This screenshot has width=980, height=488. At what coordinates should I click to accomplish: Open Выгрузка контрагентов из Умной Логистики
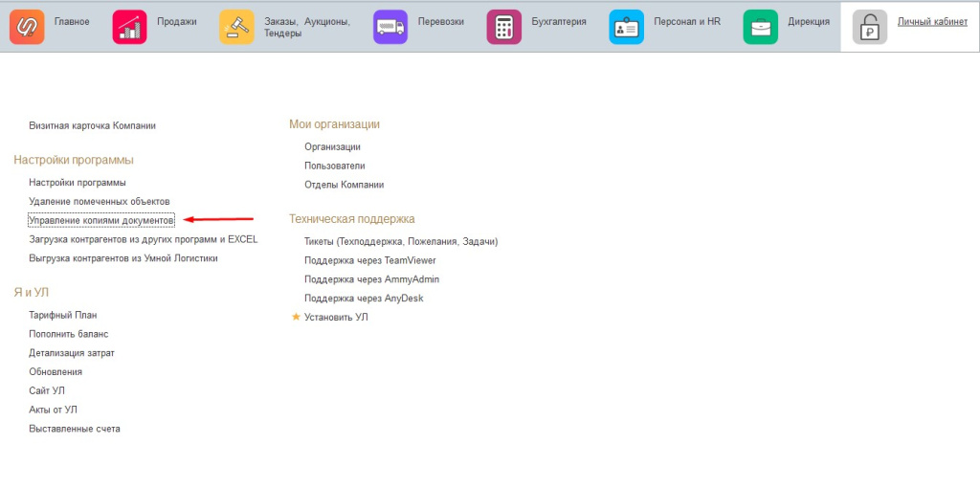pyautogui.click(x=123, y=258)
